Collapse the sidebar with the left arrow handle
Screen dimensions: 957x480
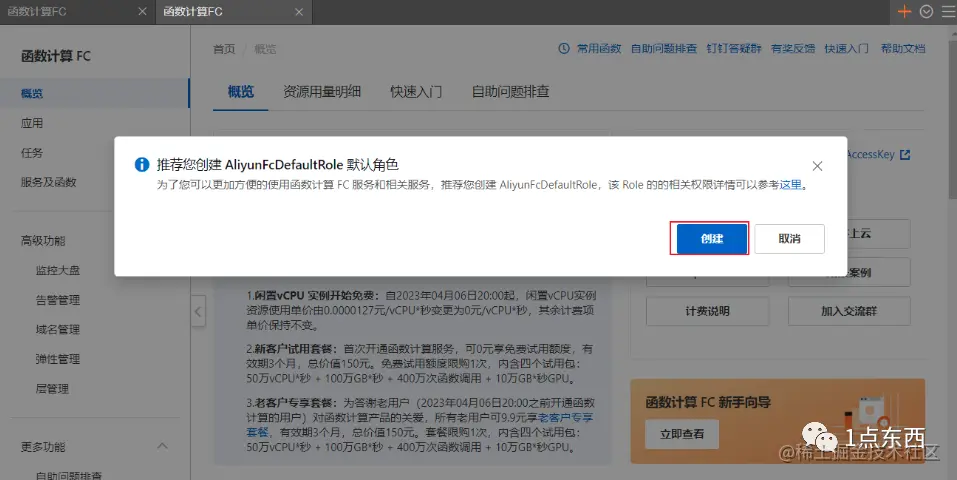198,311
